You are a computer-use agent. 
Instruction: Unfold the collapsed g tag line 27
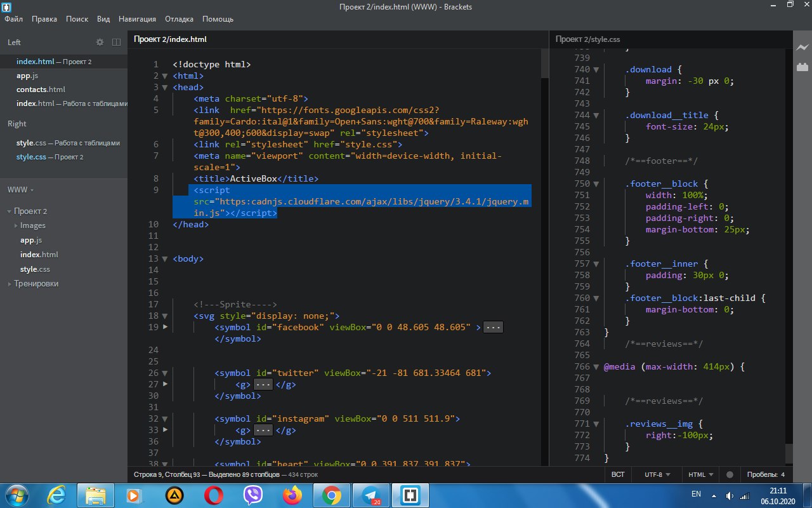click(x=165, y=384)
